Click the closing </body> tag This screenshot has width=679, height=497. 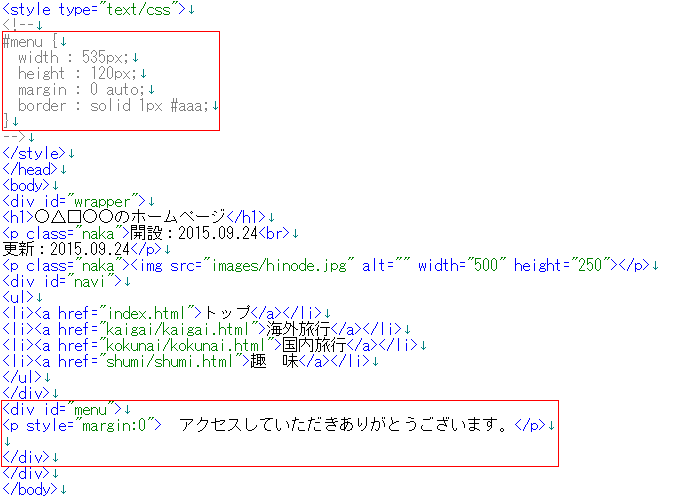point(30,489)
